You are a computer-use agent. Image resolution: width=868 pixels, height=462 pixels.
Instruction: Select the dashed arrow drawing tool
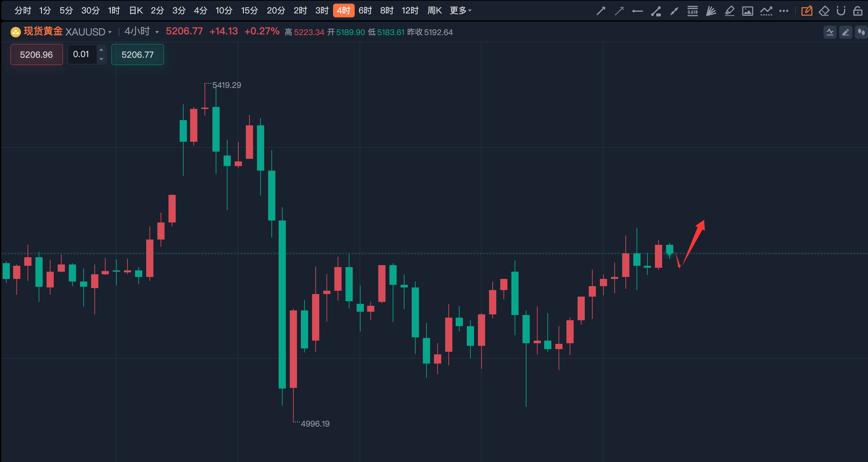(x=619, y=11)
